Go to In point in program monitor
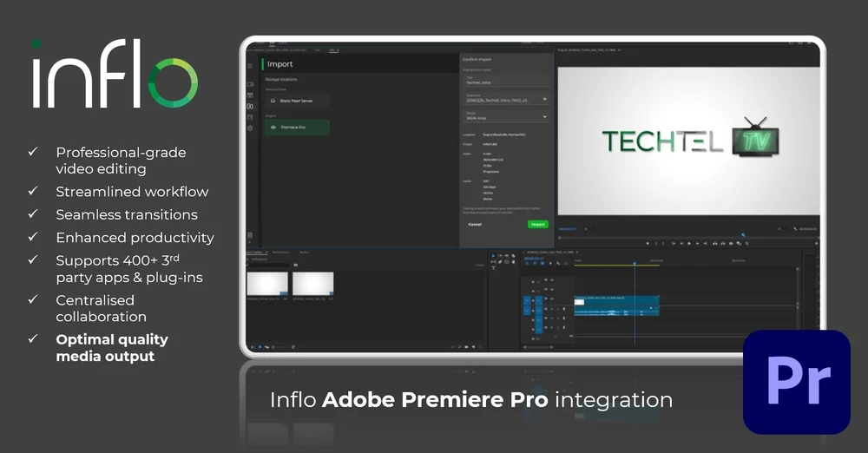This screenshot has width=868, height=453. pos(674,243)
